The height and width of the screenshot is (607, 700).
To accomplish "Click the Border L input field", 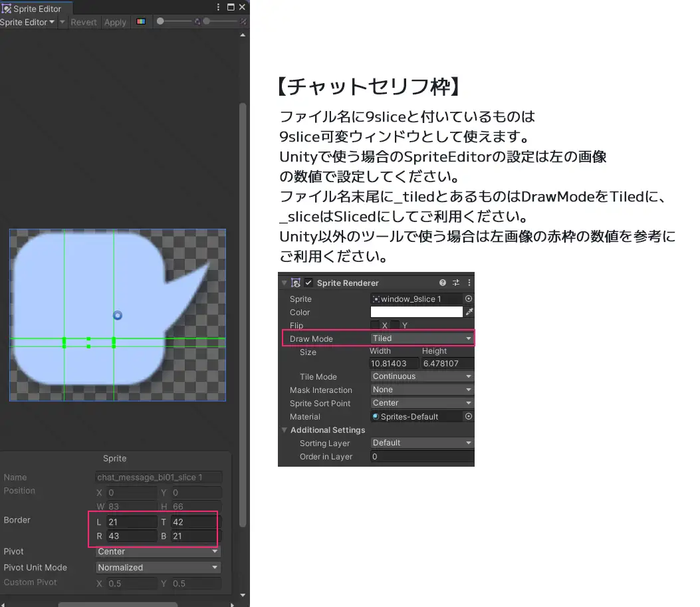I will point(131,522).
